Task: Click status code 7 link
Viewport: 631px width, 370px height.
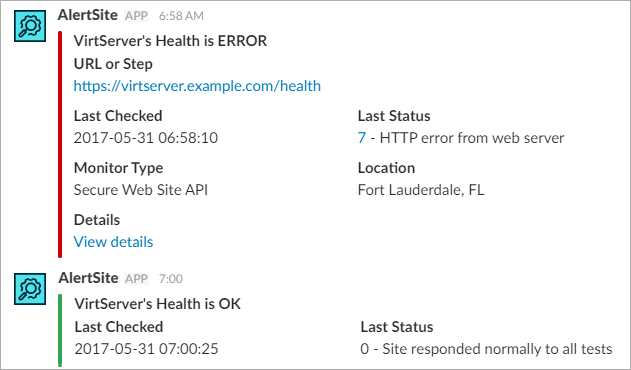Action: (x=362, y=138)
